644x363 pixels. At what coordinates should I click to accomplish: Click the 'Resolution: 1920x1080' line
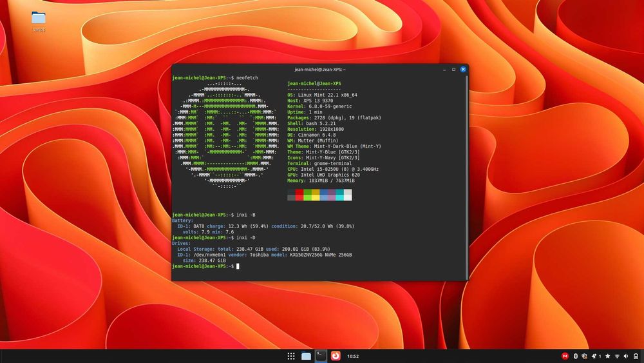(316, 130)
